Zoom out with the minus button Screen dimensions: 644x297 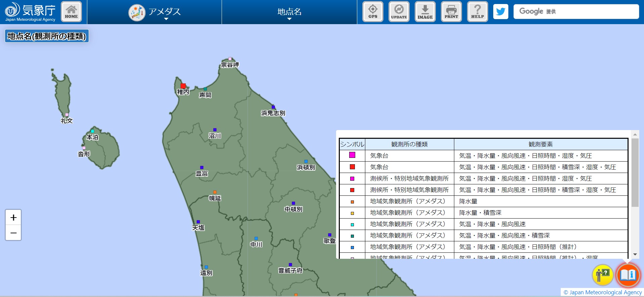click(x=13, y=233)
